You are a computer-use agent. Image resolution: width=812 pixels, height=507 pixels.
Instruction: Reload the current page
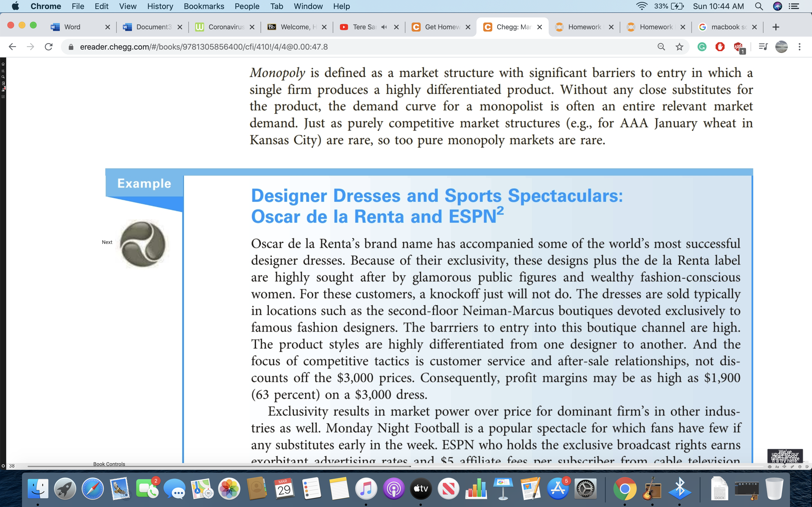(49, 47)
